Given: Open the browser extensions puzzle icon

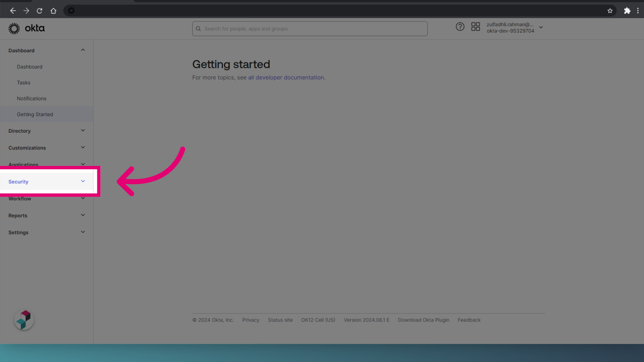Looking at the screenshot, I should 627,11.
